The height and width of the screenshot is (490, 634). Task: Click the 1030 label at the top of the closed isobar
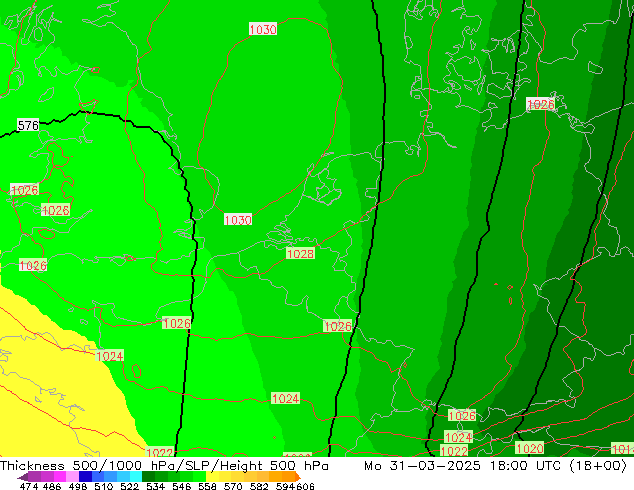(263, 29)
